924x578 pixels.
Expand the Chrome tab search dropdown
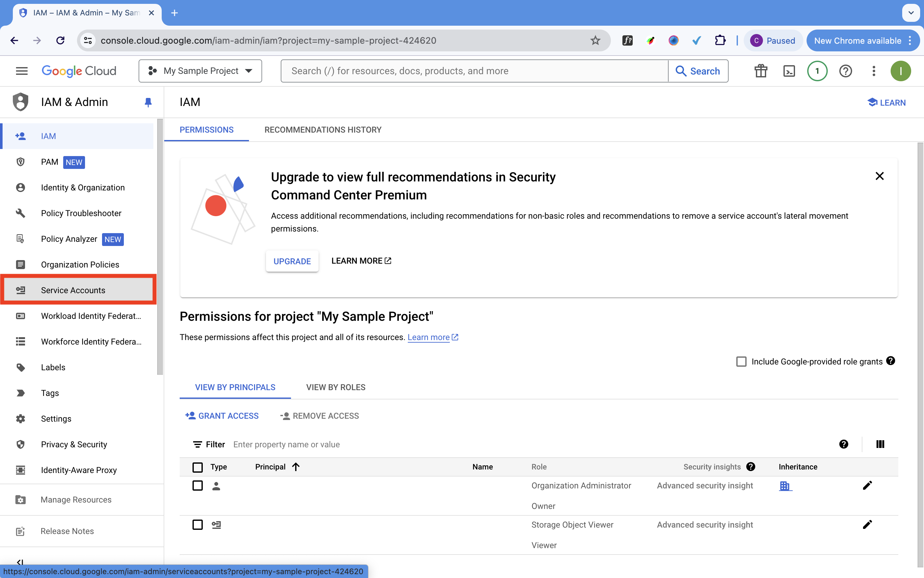(x=911, y=13)
